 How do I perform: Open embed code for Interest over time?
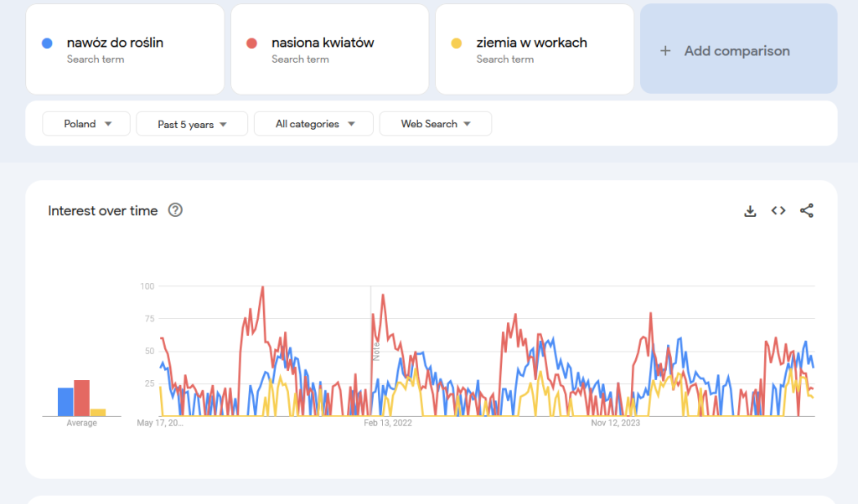(778, 210)
